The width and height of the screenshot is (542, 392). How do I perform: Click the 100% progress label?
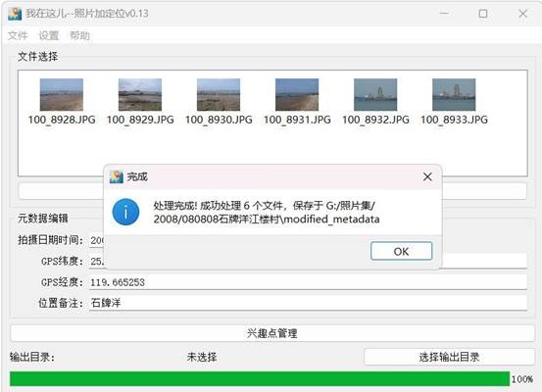522,379
